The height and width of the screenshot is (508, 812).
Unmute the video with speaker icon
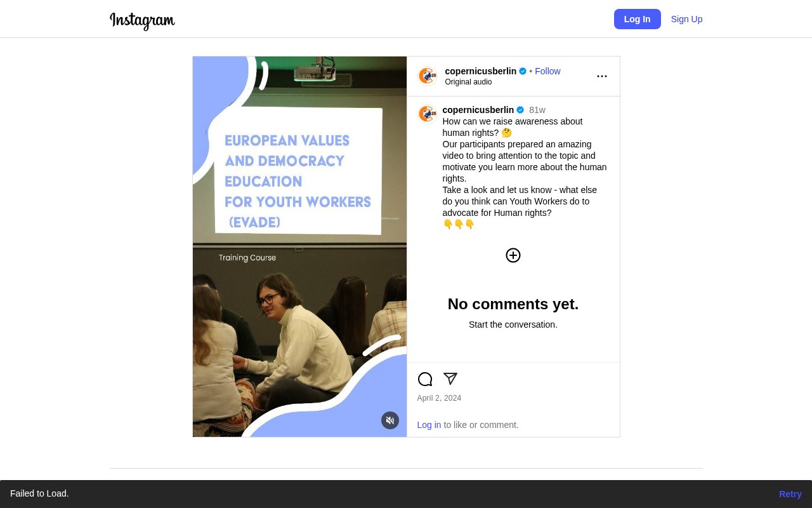(390, 420)
